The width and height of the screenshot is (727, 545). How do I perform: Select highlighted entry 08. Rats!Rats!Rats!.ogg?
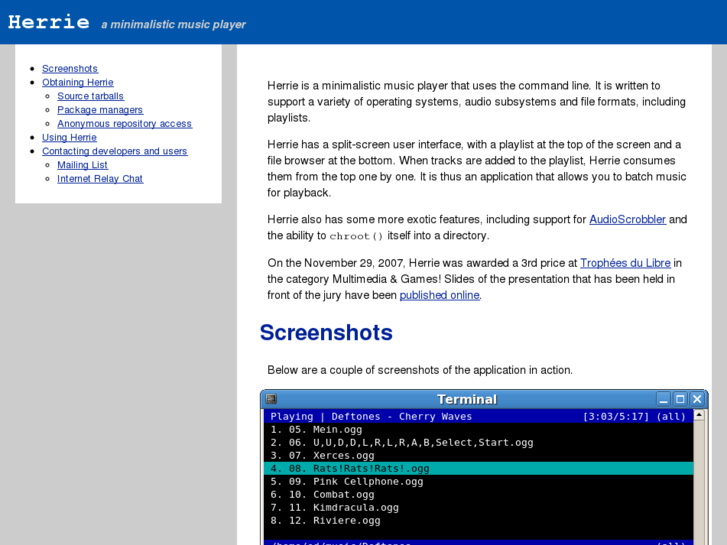478,468
